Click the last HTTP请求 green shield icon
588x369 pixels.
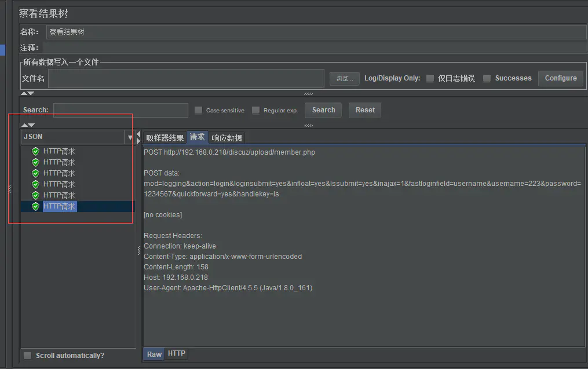(36, 206)
